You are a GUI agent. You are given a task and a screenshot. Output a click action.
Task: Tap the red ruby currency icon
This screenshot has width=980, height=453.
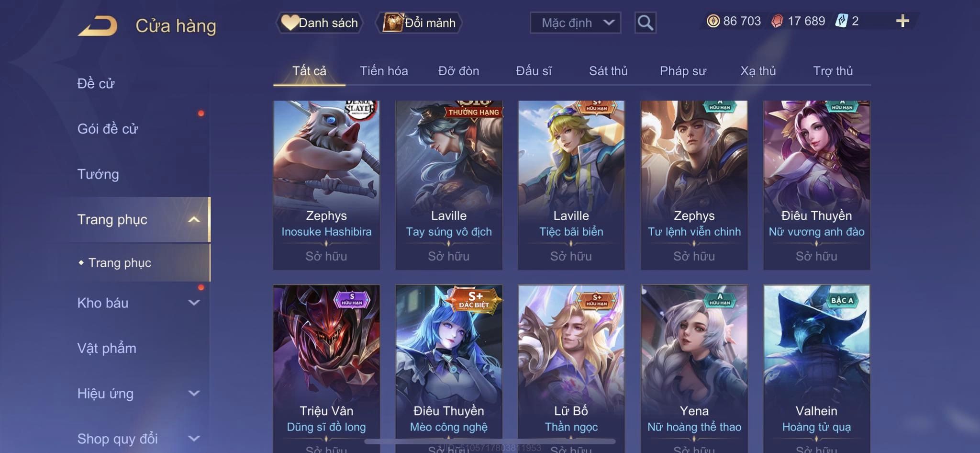tap(777, 21)
